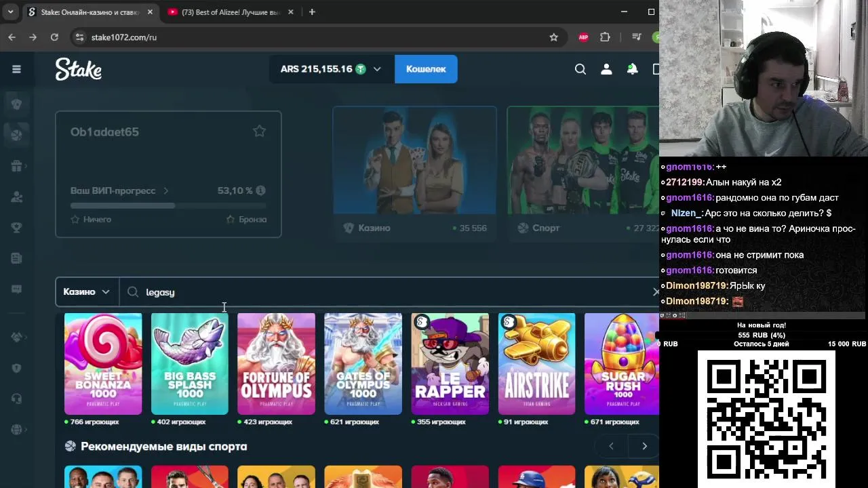The image size is (868, 488).
Task: Switch to Best of Alizee YouTube tab
Action: pos(231,12)
